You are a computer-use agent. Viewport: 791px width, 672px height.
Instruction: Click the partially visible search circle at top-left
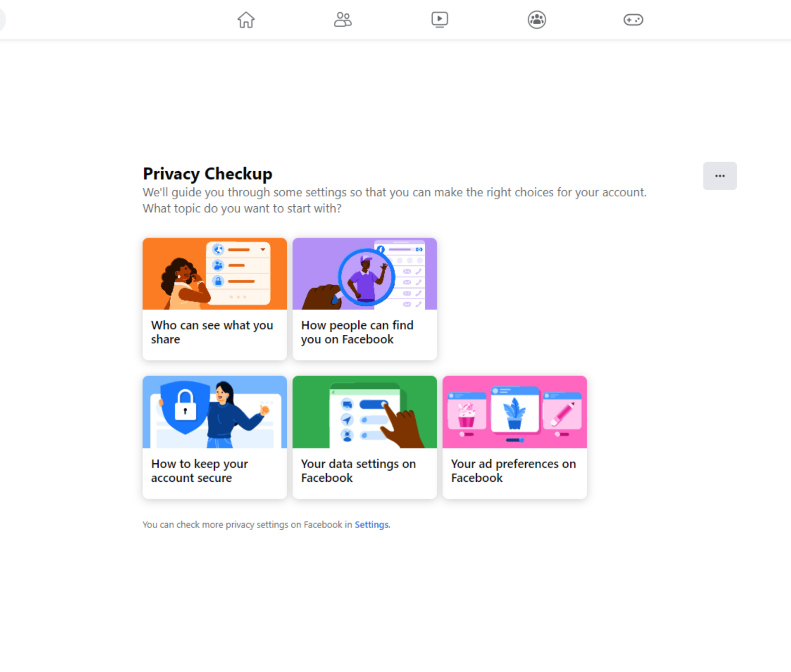2,19
